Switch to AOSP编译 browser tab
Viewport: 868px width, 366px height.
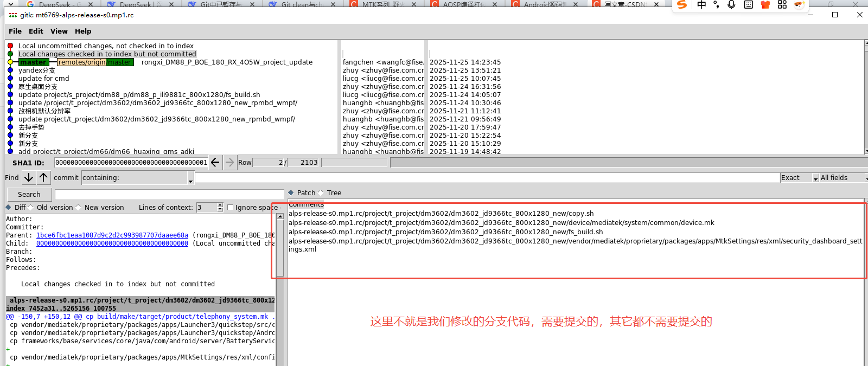[x=465, y=4]
